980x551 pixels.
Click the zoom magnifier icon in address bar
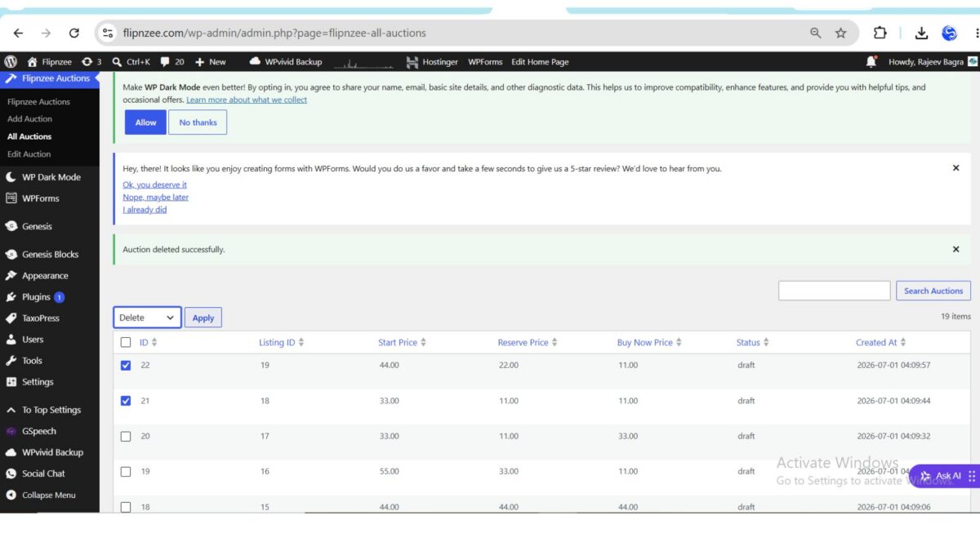click(815, 33)
